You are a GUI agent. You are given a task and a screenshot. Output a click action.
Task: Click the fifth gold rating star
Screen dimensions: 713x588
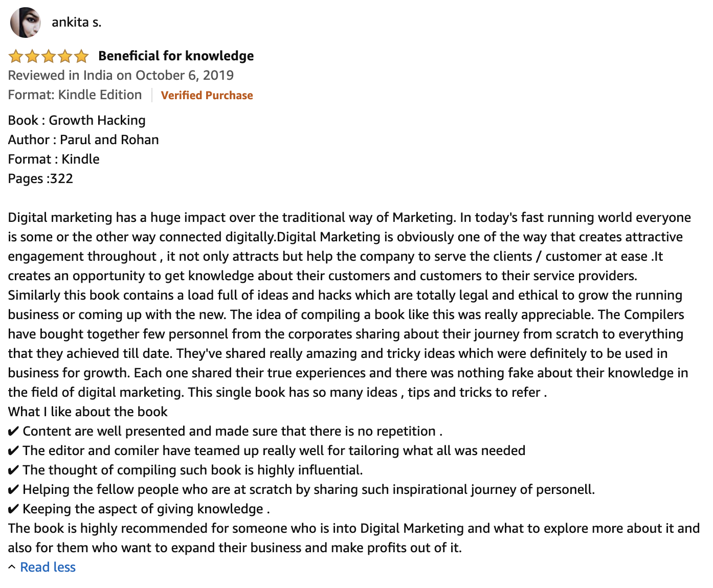pos(81,56)
